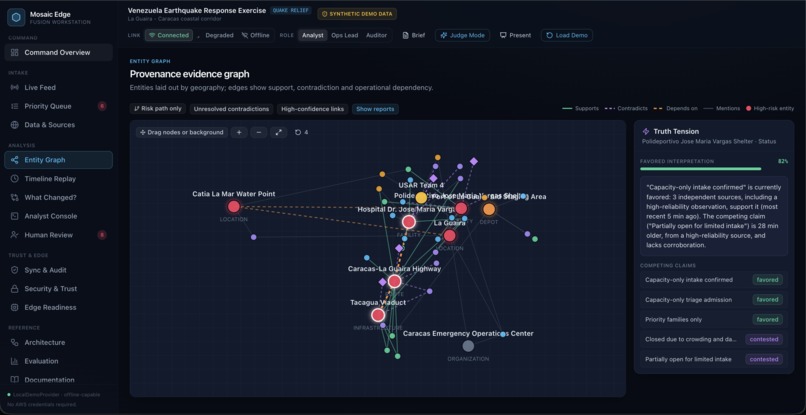Viewport: 806px width, 415px height.
Task: Toggle High-confidence links filter
Action: pos(313,109)
